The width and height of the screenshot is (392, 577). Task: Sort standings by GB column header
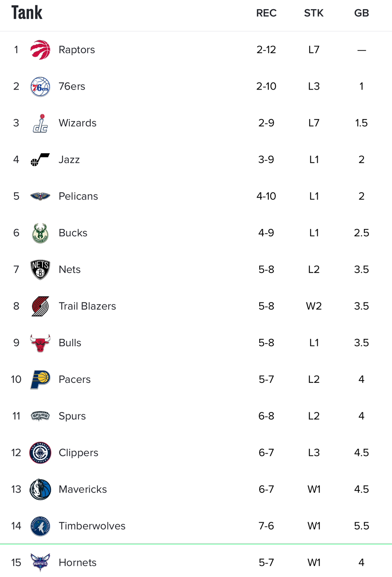pyautogui.click(x=361, y=13)
